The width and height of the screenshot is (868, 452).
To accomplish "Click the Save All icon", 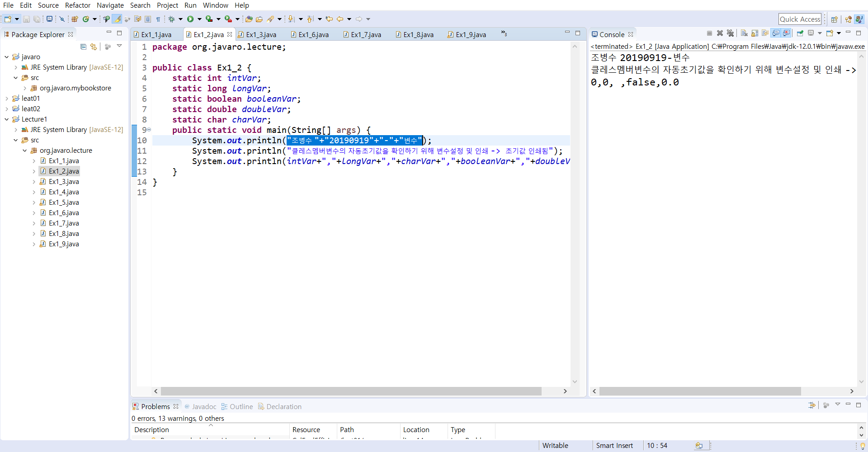I will (x=37, y=19).
